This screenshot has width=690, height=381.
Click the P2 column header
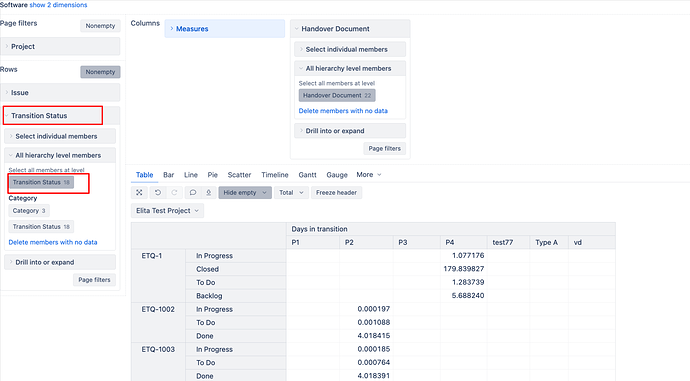pyautogui.click(x=367, y=242)
